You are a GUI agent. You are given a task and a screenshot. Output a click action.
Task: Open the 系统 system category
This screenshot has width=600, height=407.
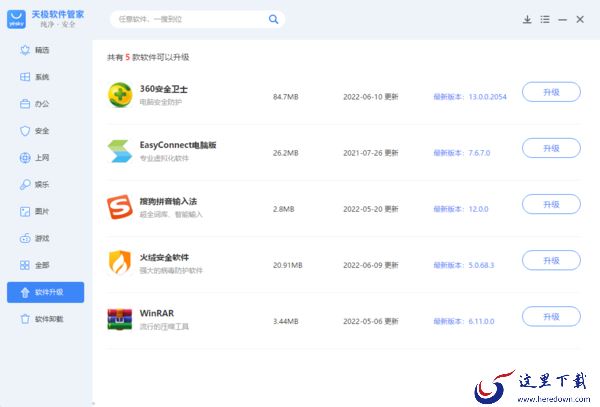pos(34,77)
